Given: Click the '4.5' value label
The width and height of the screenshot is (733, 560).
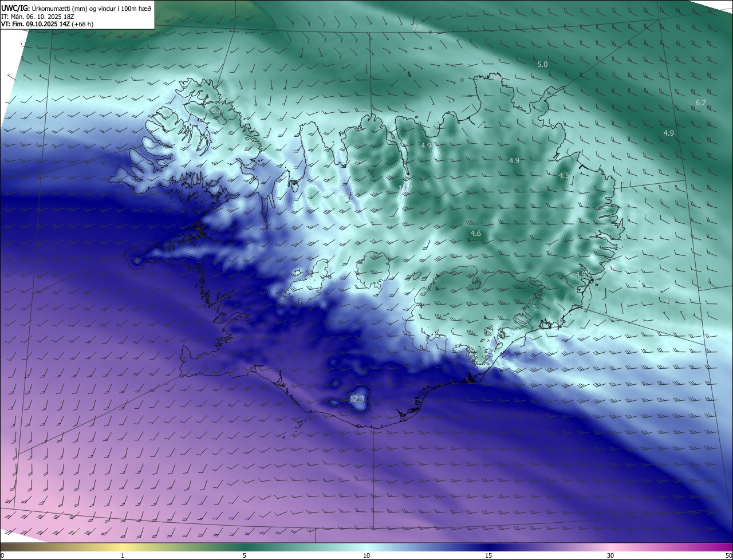Looking at the screenshot, I should tap(564, 175).
